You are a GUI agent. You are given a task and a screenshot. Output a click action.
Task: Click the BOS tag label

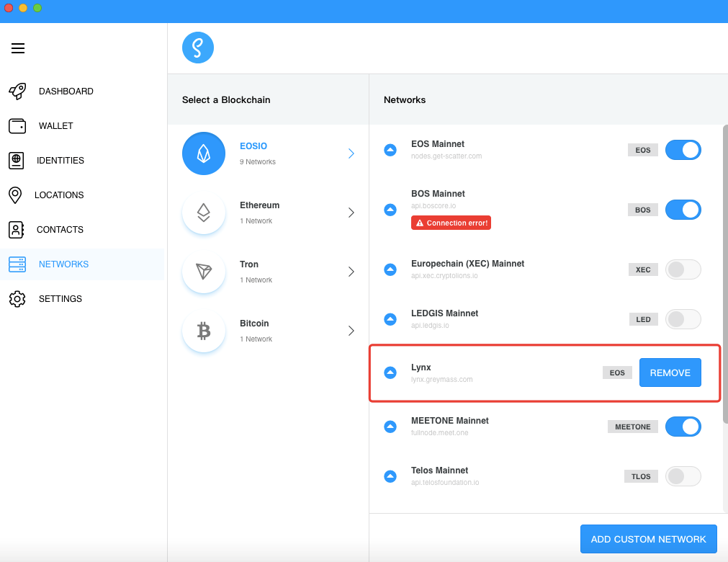[x=642, y=210]
